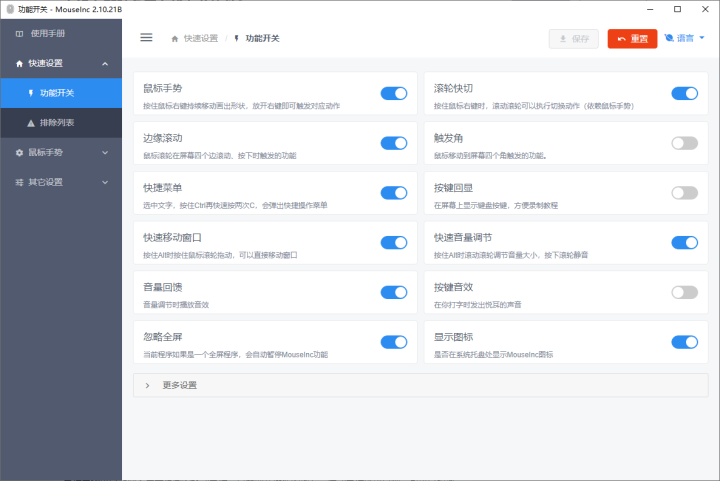The image size is (720, 481).
Task: Click the gear icon beside 鼠标手势 in sidebar
Action: tap(19, 153)
